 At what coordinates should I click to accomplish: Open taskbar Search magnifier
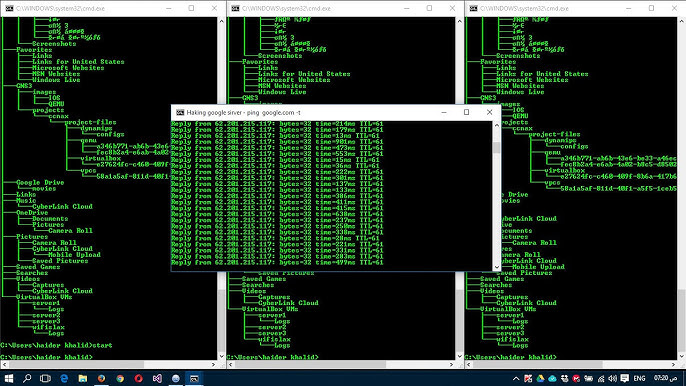tap(27, 378)
